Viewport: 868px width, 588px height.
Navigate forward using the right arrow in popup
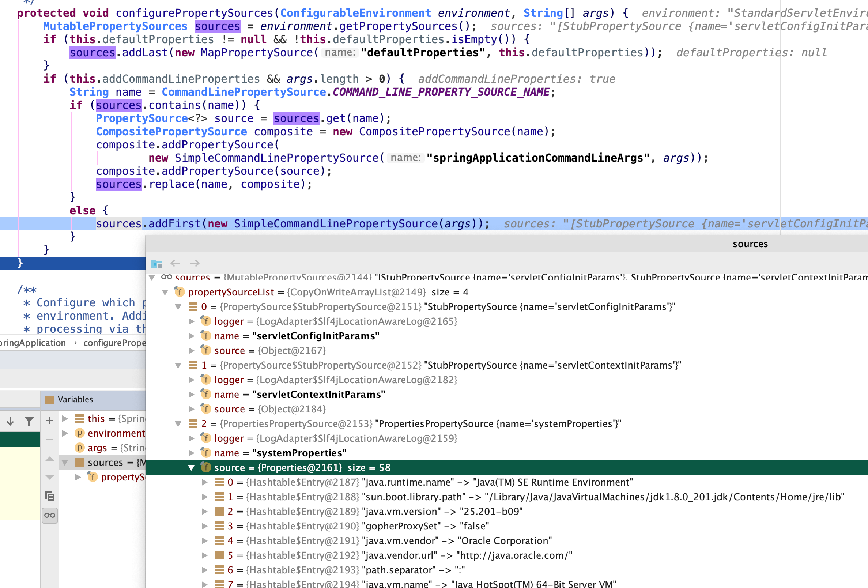(x=195, y=263)
